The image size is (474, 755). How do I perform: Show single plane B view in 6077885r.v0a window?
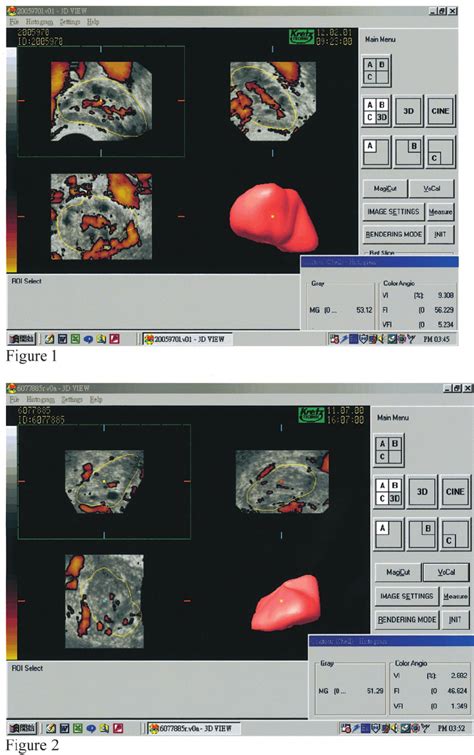point(422,534)
